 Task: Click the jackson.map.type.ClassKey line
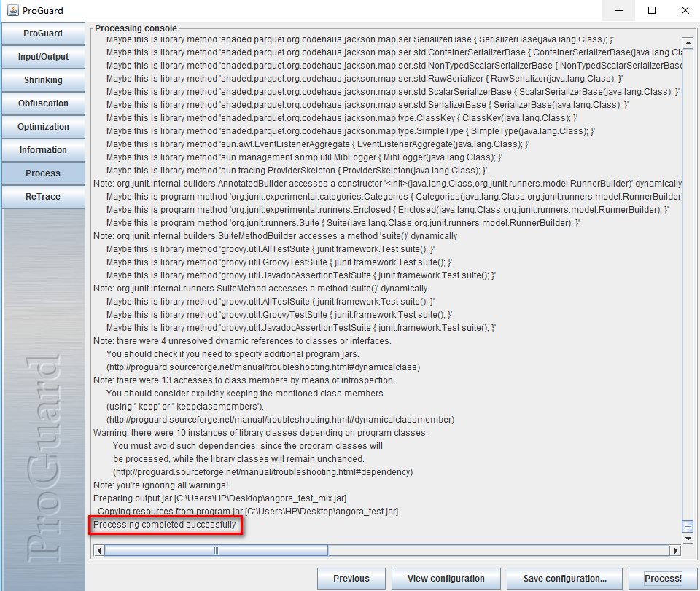click(x=342, y=118)
